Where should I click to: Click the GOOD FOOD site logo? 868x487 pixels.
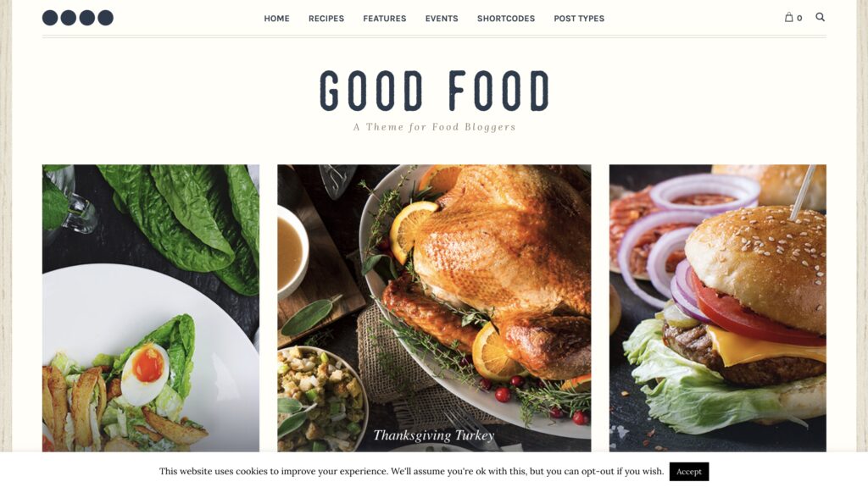pos(434,91)
